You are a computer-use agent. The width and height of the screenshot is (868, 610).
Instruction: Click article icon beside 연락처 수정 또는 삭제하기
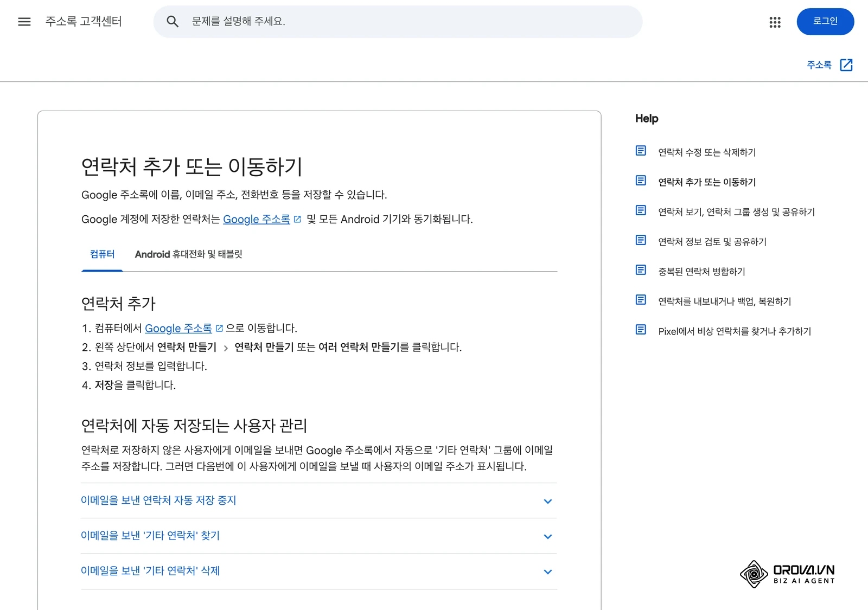click(x=641, y=151)
